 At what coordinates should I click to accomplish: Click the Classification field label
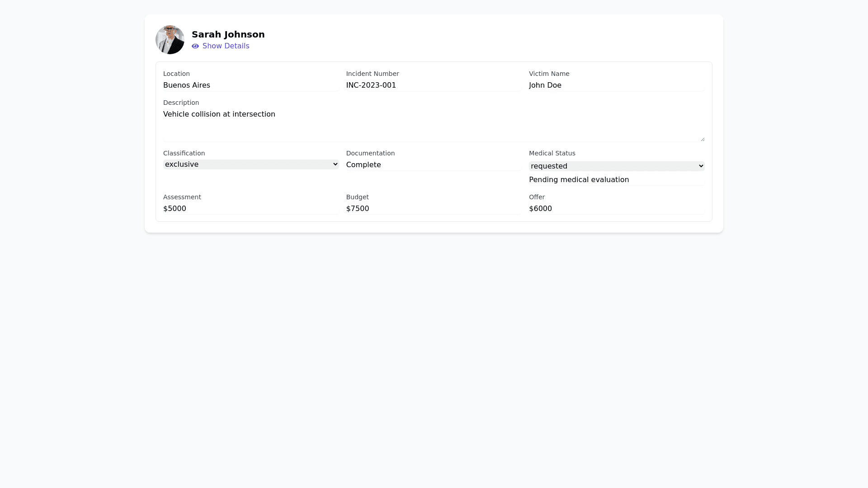[x=184, y=153]
